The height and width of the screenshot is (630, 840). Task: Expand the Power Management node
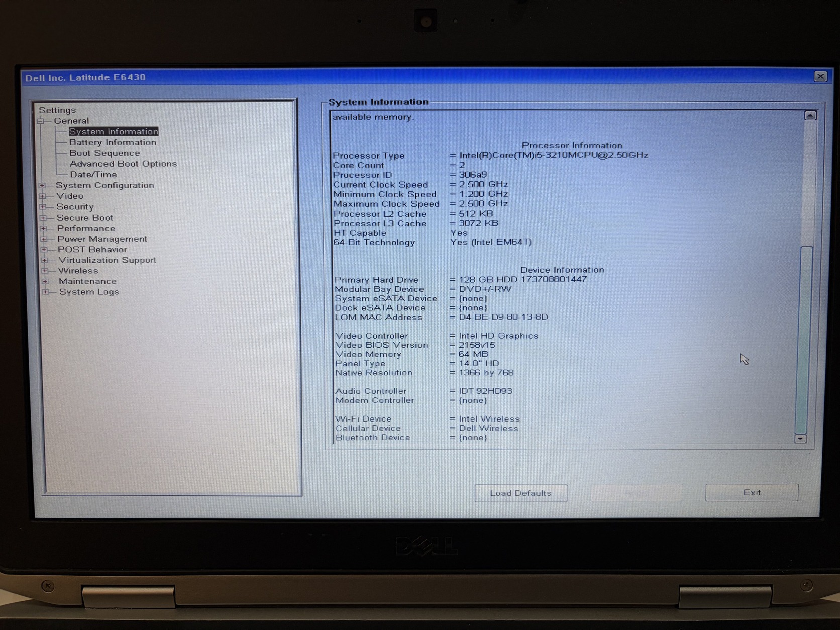pos(44,239)
